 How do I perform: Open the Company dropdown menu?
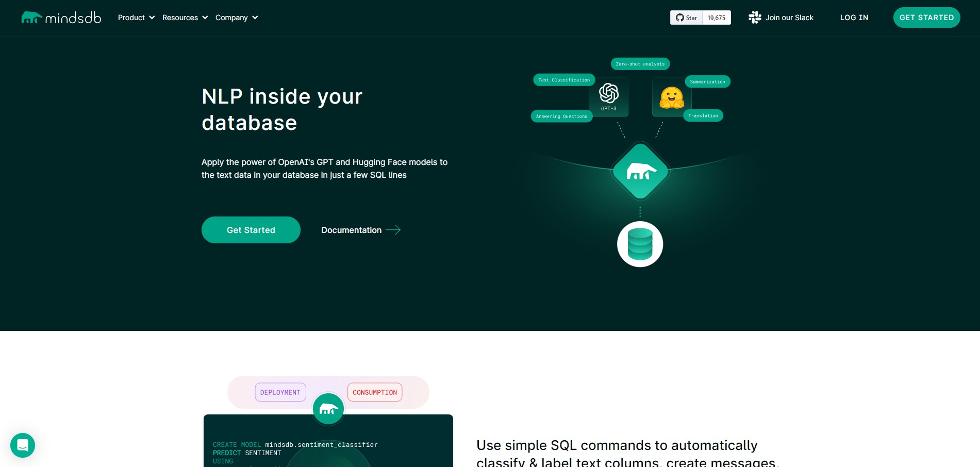tap(237, 18)
